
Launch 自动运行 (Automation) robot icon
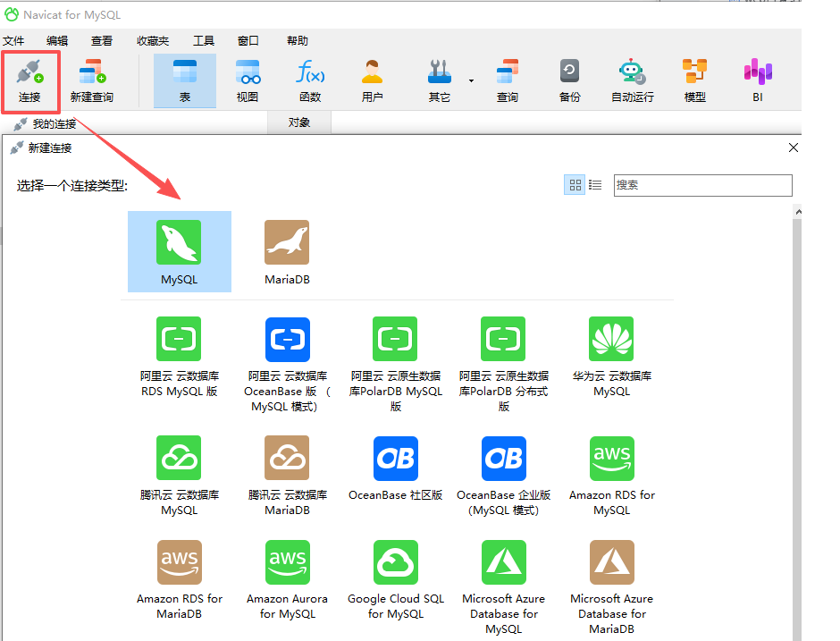point(632,80)
